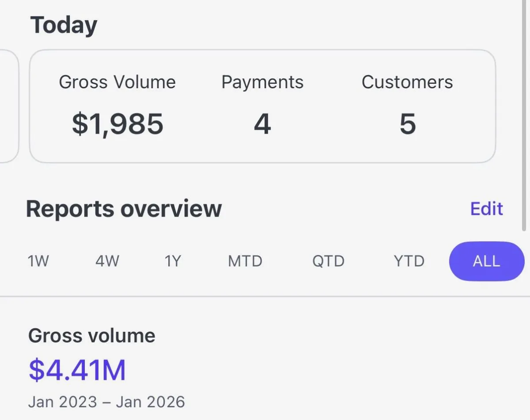This screenshot has width=530, height=420.
Task: Click the Customers label in Today card
Action: (407, 82)
